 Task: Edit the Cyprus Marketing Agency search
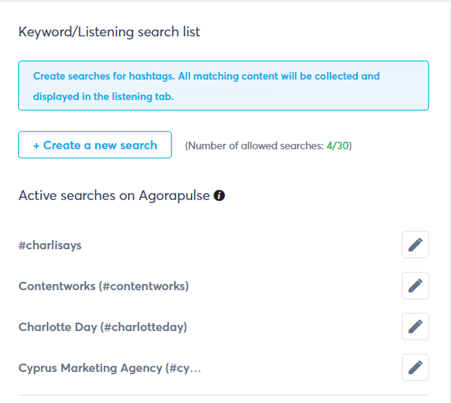pyautogui.click(x=415, y=367)
